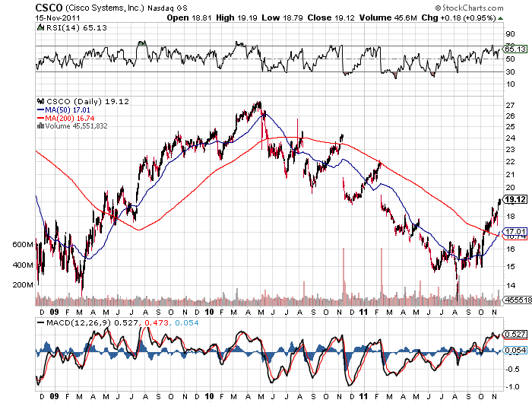
Task: Click year '11' on price chart time axis
Action: point(363,312)
